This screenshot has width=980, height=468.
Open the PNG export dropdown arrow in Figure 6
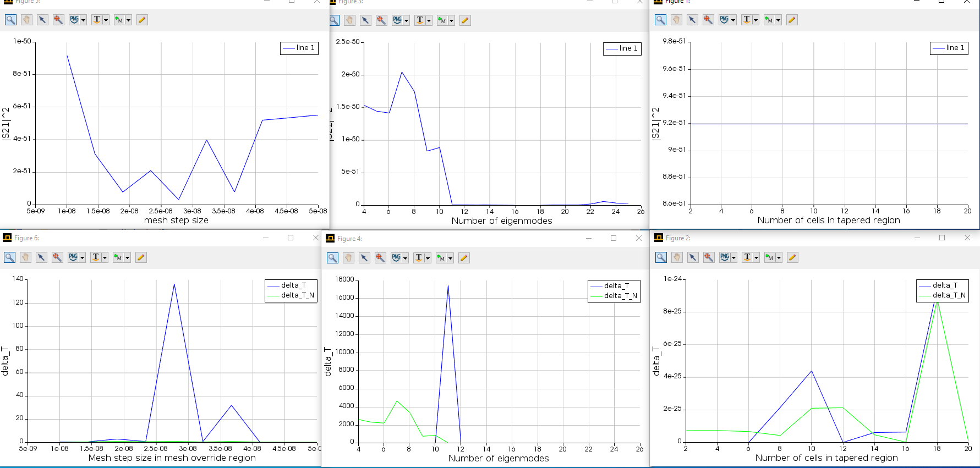pos(83,258)
